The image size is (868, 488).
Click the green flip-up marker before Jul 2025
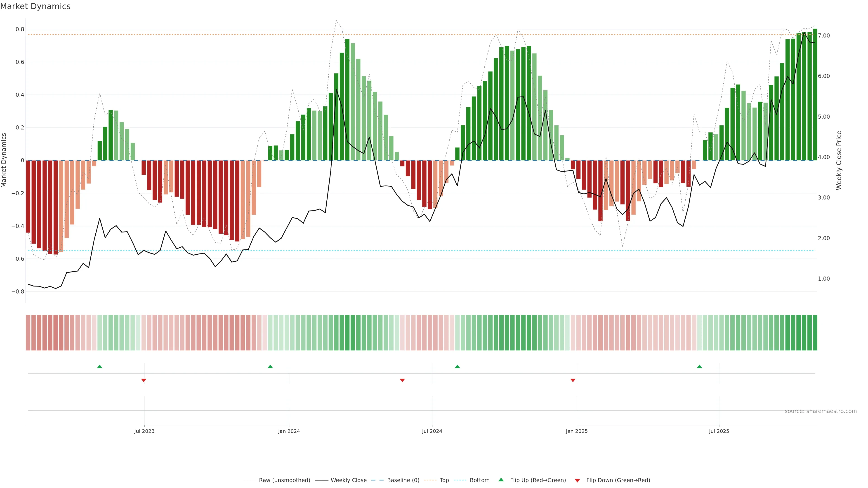700,366
